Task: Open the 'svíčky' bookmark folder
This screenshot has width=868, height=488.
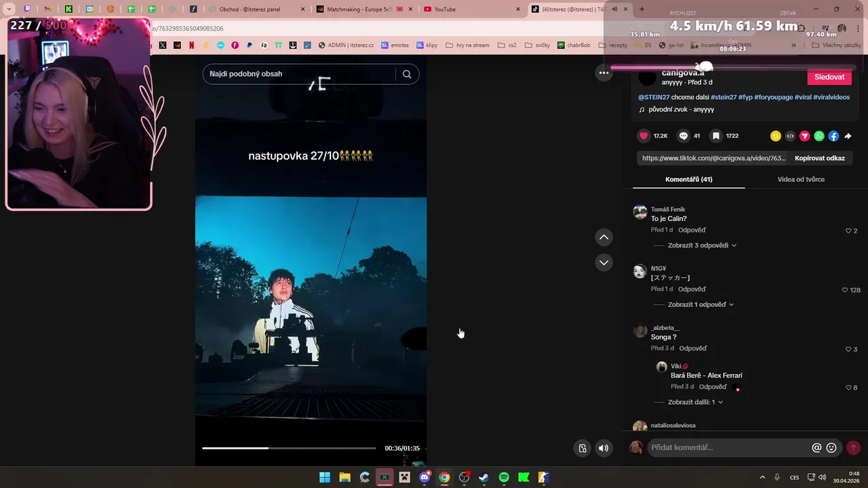Action: [x=537, y=45]
